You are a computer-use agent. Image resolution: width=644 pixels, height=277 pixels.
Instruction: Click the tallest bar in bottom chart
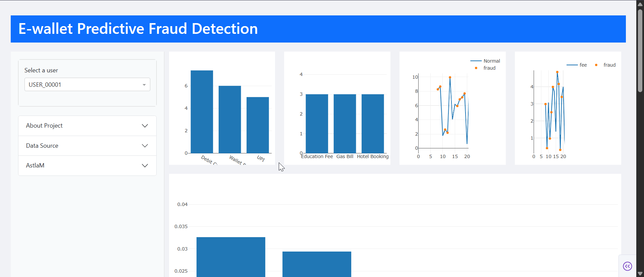pos(231,257)
